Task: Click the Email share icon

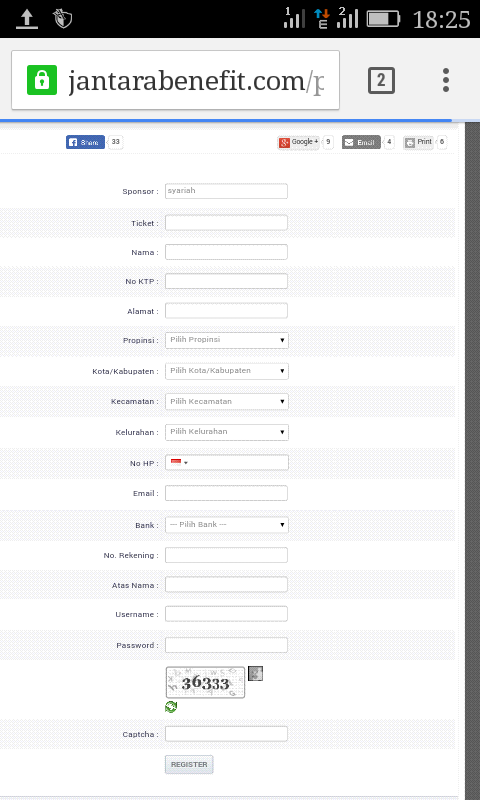Action: [x=361, y=142]
